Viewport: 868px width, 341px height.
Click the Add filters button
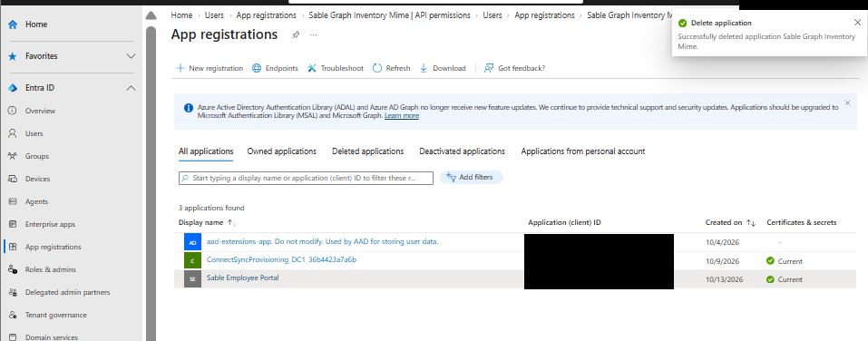coord(472,177)
